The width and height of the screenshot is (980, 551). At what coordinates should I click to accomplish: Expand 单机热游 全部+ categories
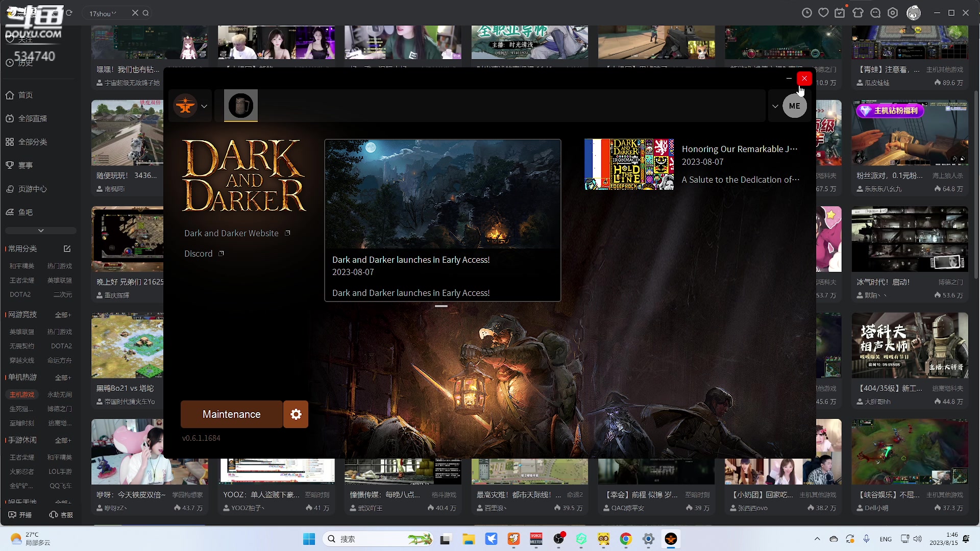point(63,378)
